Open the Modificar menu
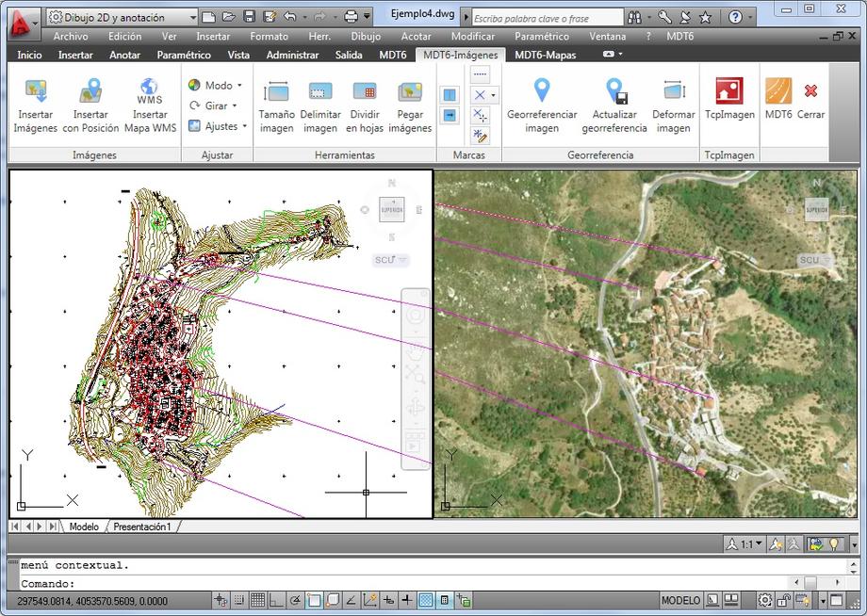The image size is (867, 616). tap(472, 36)
